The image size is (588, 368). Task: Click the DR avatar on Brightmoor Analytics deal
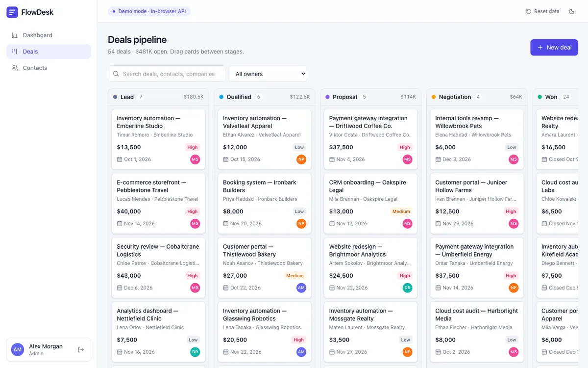pos(408,288)
